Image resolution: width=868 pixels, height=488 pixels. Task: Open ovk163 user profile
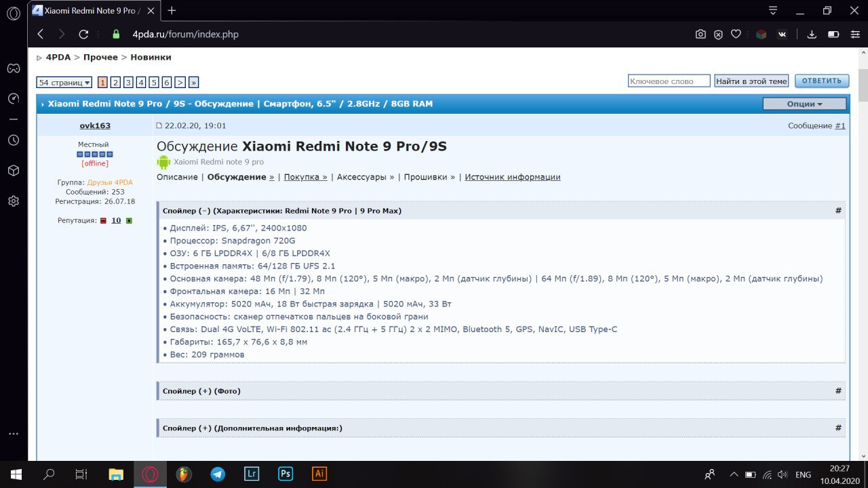tap(95, 125)
